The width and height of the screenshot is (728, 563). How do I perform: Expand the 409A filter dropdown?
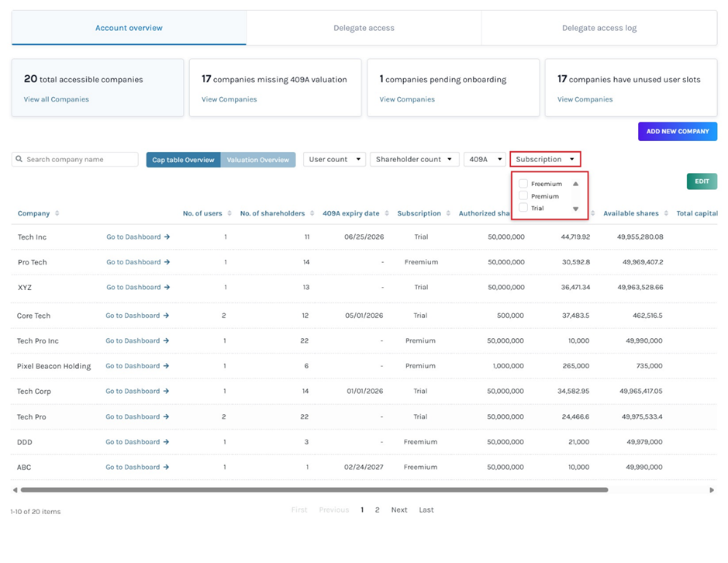coord(485,160)
